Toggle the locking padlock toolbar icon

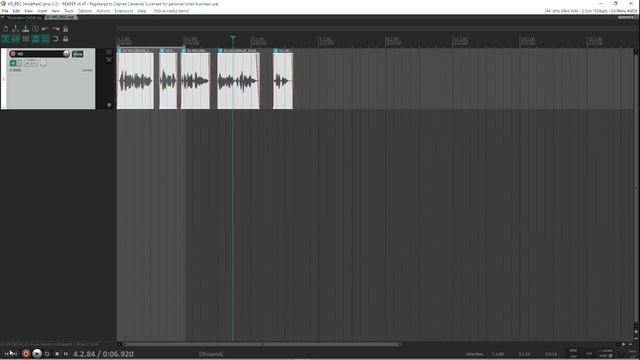coord(65,39)
